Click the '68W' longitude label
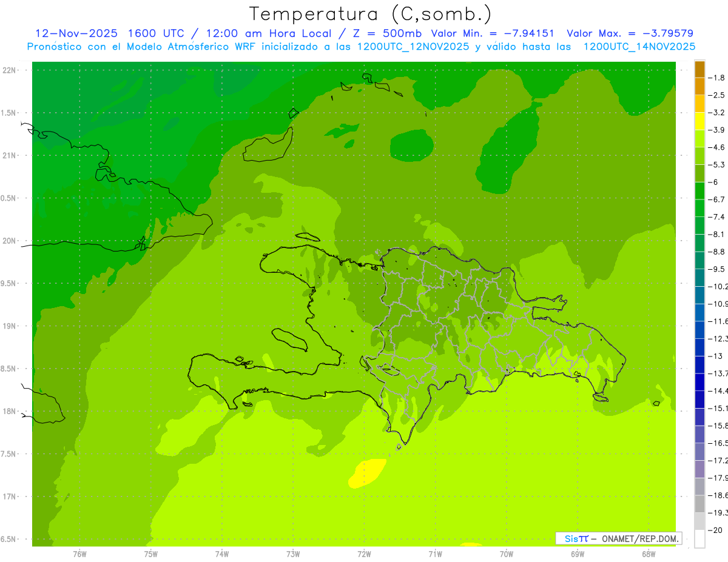This screenshot has width=728, height=562. (x=649, y=554)
